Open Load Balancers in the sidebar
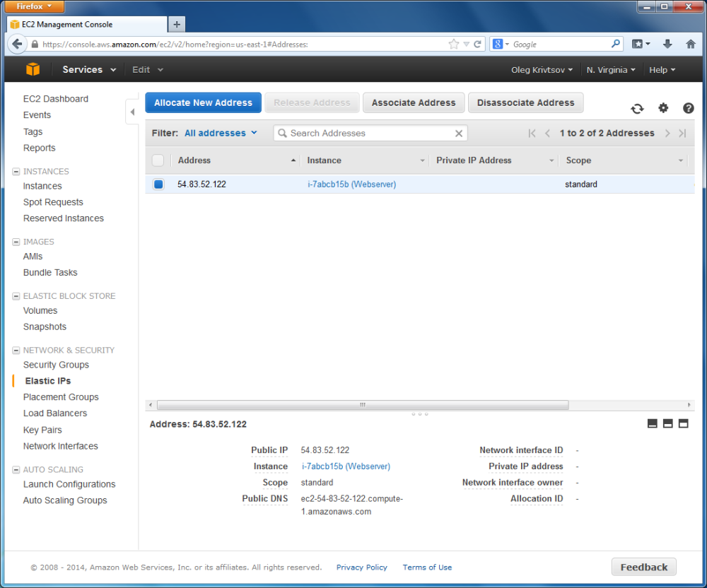The height and width of the screenshot is (588, 707). (x=55, y=413)
